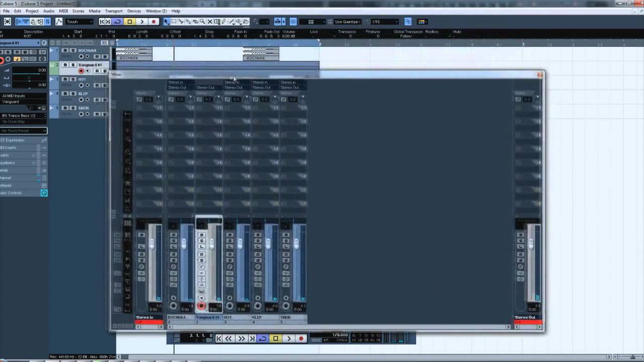Open the BS Trance Bass V2 program selector

(24, 116)
